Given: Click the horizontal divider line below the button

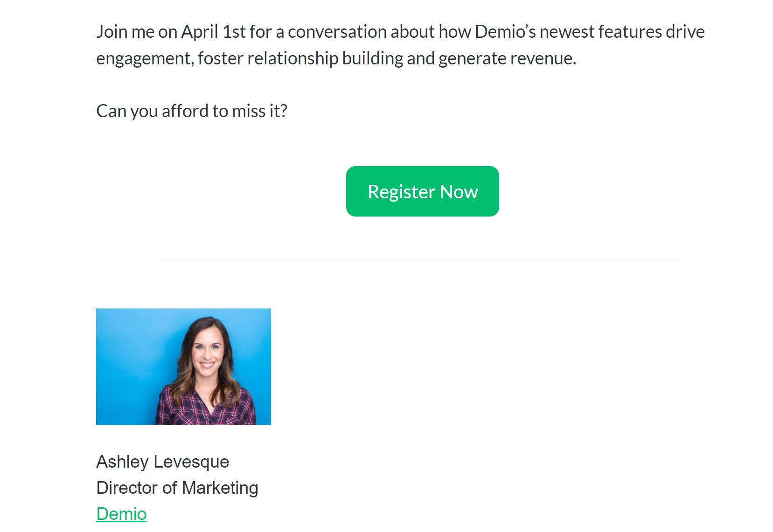Looking at the screenshot, I should [423, 260].
